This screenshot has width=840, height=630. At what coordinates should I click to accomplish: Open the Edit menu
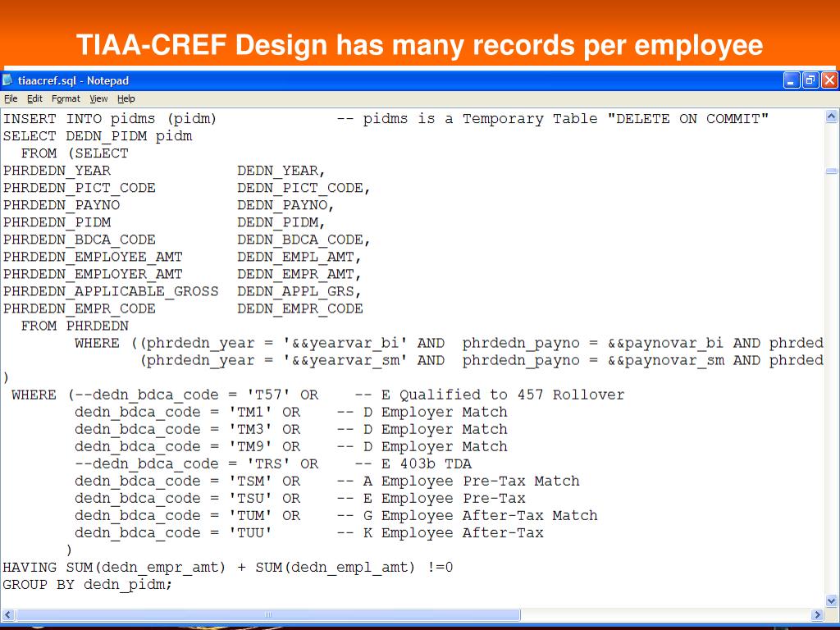[34, 98]
